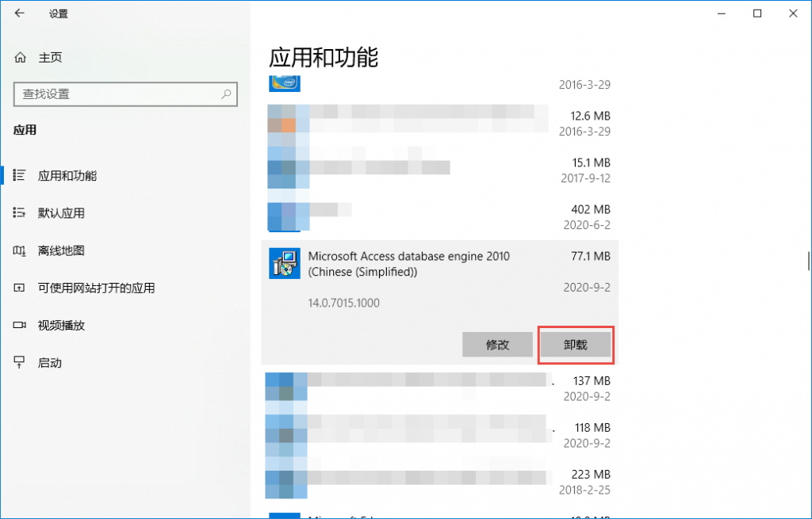Go to 主页 home link
Screen dimensions: 812x519
point(50,57)
